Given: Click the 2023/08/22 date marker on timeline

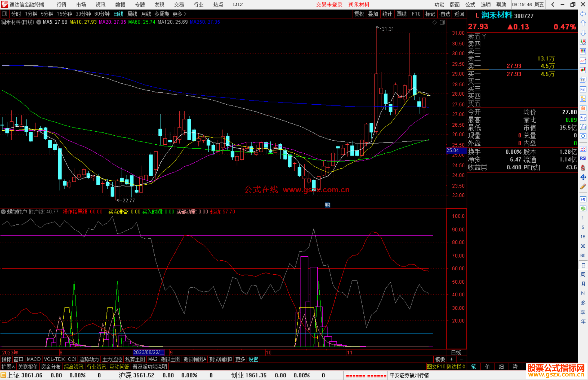Looking at the screenshot, I should tap(149, 352).
